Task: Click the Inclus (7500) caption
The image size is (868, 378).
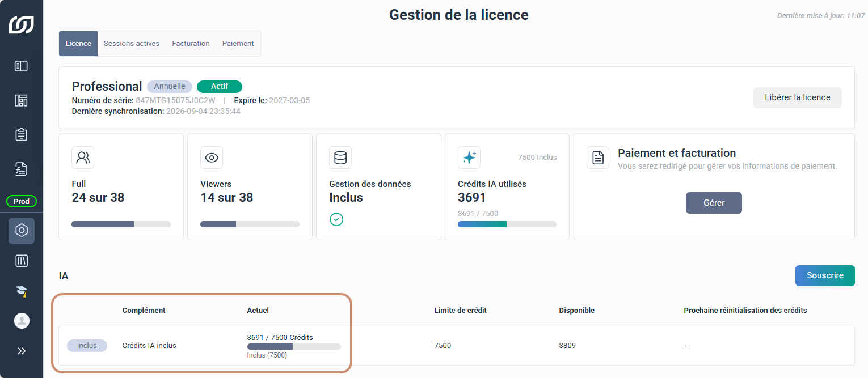Action: tap(267, 355)
